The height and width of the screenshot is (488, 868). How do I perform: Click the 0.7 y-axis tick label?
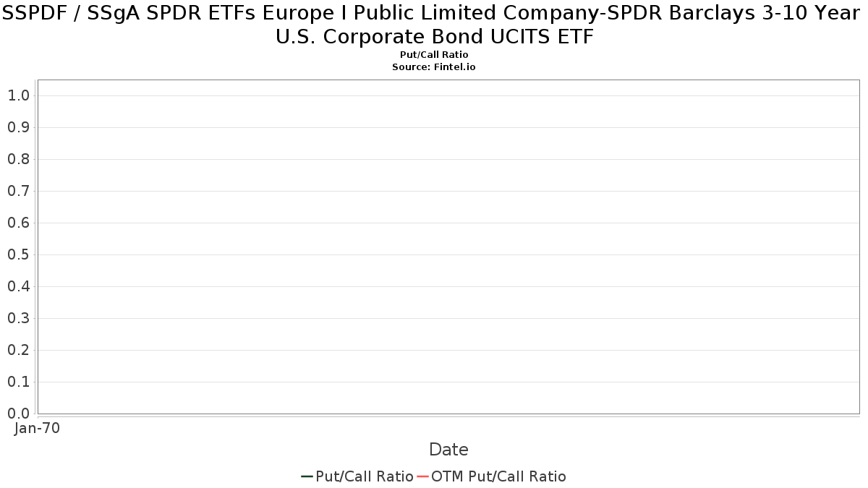[18, 191]
